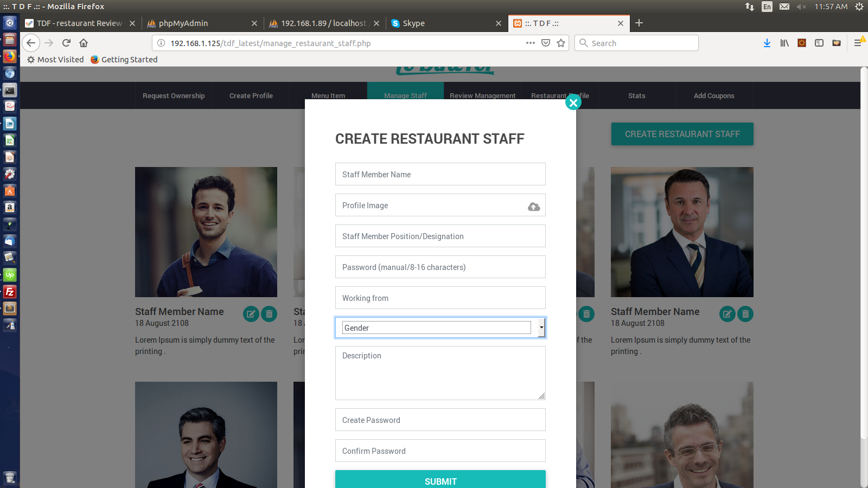Save page to Pocket
Viewport: 868px width, 488px height.
coord(546,43)
